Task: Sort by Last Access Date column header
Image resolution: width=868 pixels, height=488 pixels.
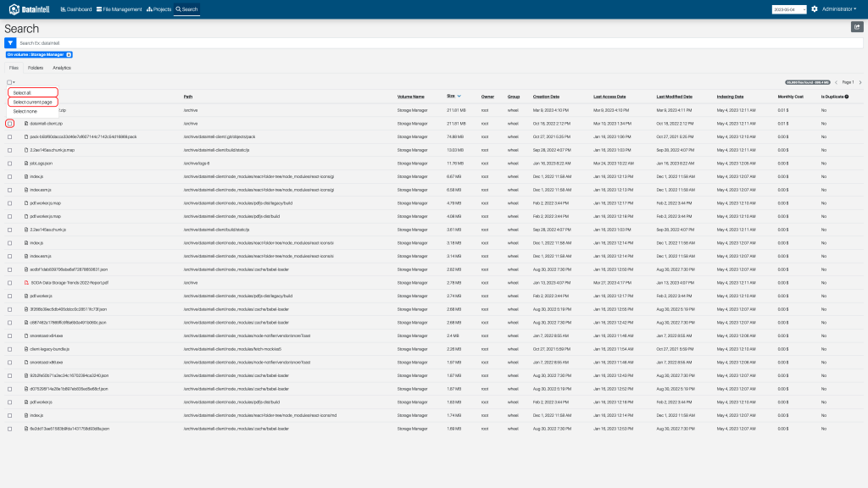Action: pos(609,97)
